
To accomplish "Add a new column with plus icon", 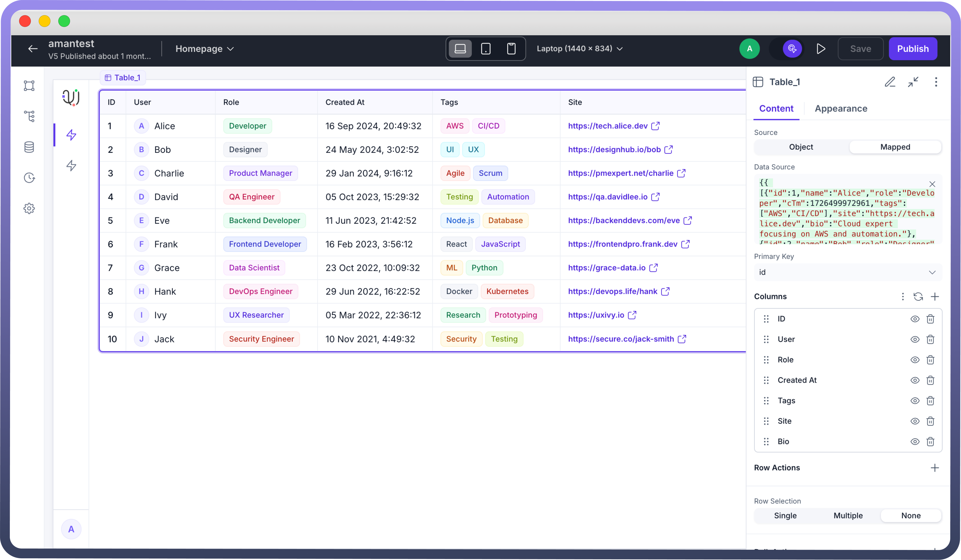I will tap(935, 297).
